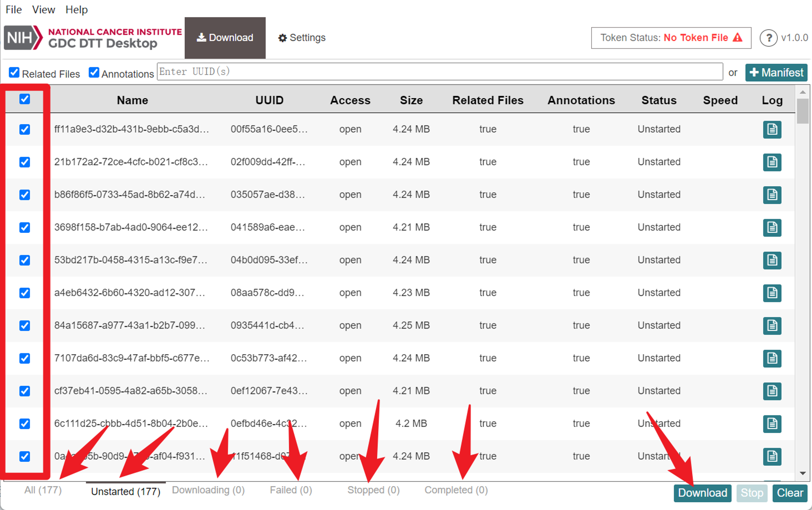Open the File menu

(13, 9)
